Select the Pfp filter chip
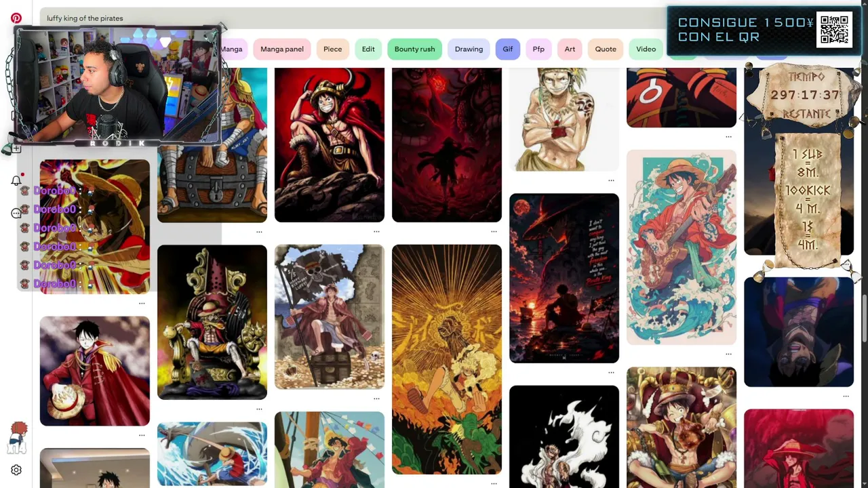Screen dimensions: 868x488 pos(538,49)
